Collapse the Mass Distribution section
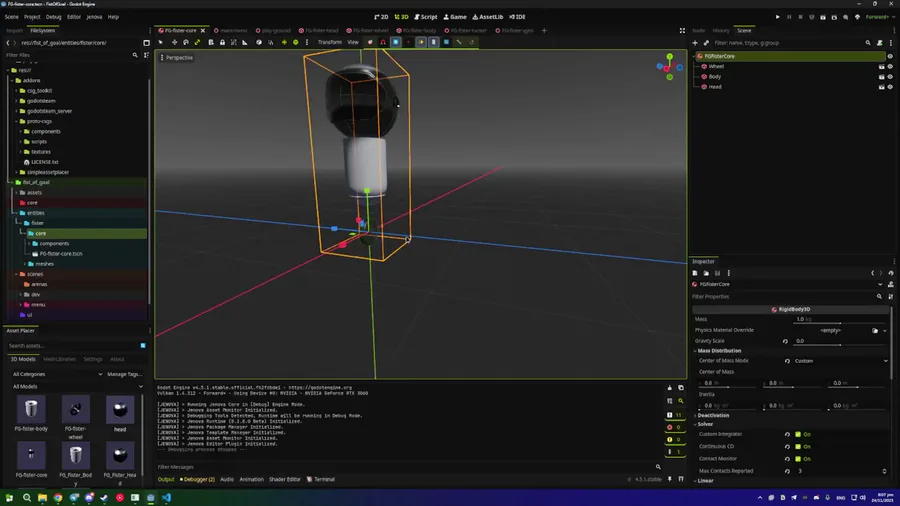Image resolution: width=900 pixels, height=506 pixels. pyautogui.click(x=719, y=351)
